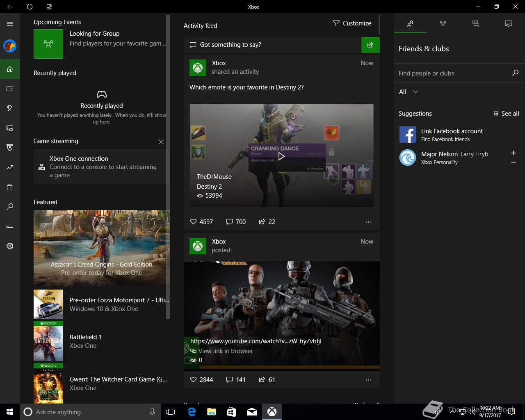525x420 pixels.
Task: Open Windows Start button
Action: (x=10, y=412)
